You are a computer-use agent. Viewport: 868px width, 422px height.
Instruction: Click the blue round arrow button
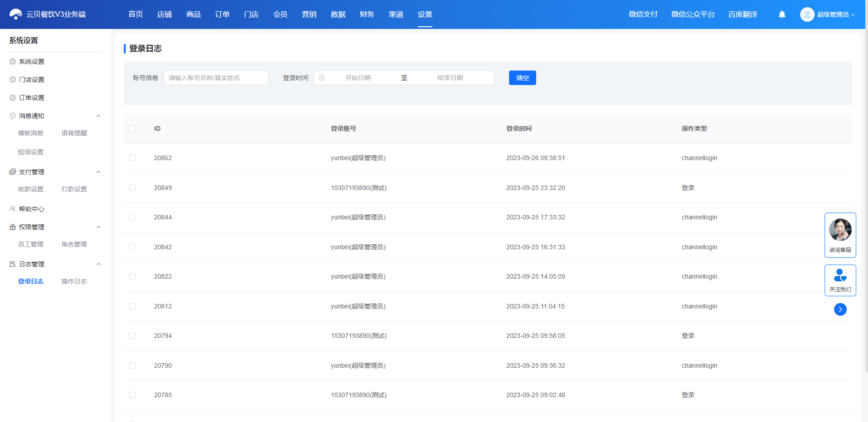pos(840,309)
